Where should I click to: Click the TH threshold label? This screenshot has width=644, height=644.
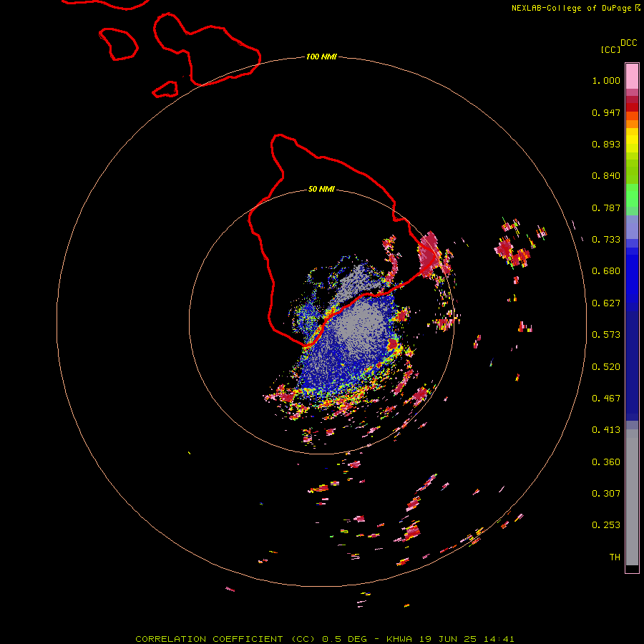coord(615,557)
